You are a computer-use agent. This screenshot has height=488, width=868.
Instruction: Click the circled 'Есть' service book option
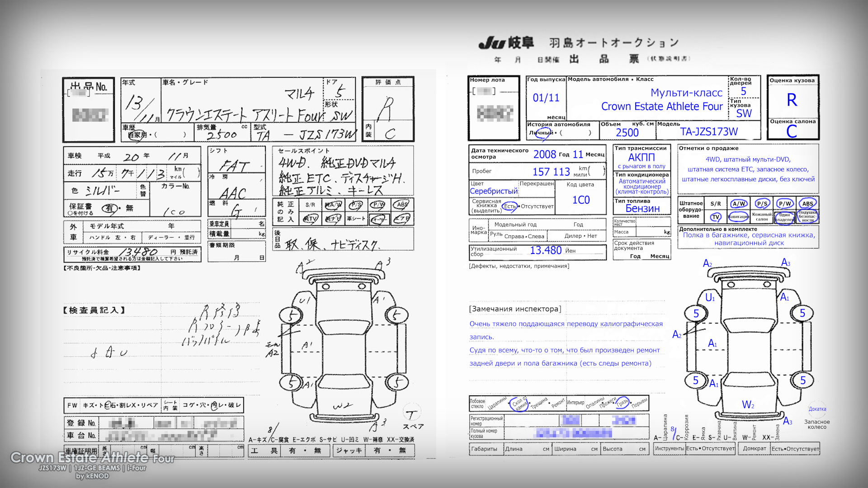coord(510,206)
